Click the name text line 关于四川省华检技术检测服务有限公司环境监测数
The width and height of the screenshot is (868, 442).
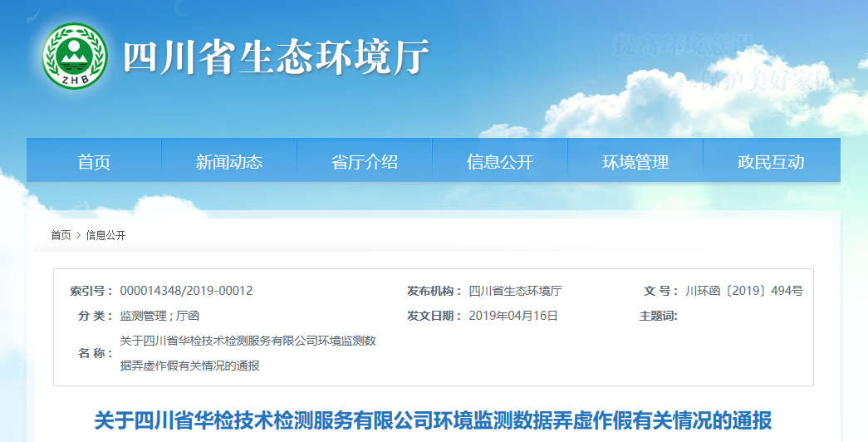(248, 341)
